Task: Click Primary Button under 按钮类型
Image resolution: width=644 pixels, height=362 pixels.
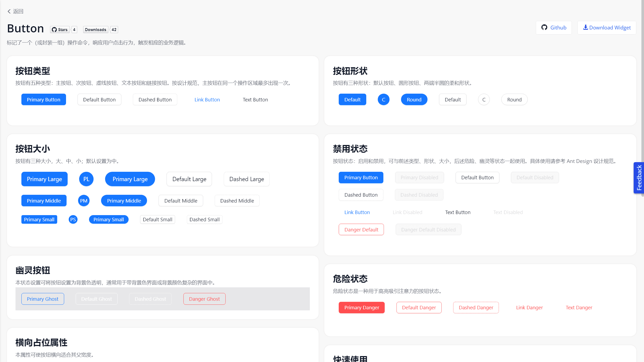Action: coord(44,99)
